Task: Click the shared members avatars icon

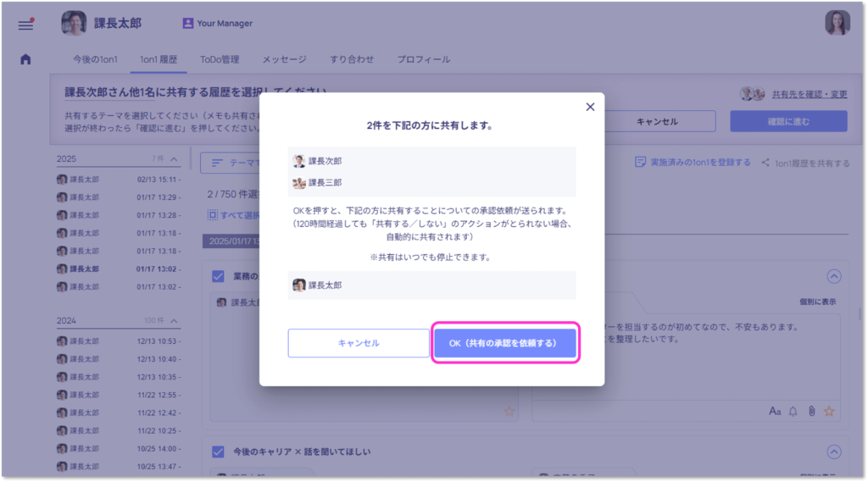Action: tap(753, 94)
